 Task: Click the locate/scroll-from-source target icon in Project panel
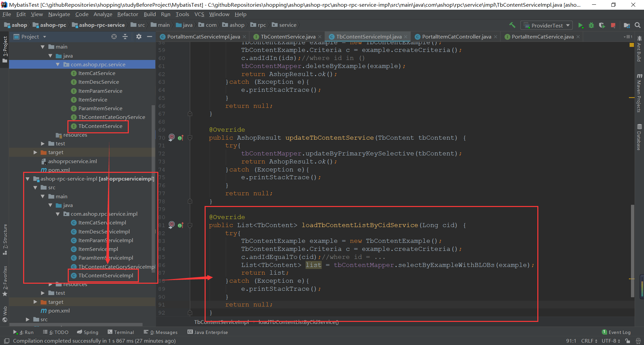click(114, 37)
